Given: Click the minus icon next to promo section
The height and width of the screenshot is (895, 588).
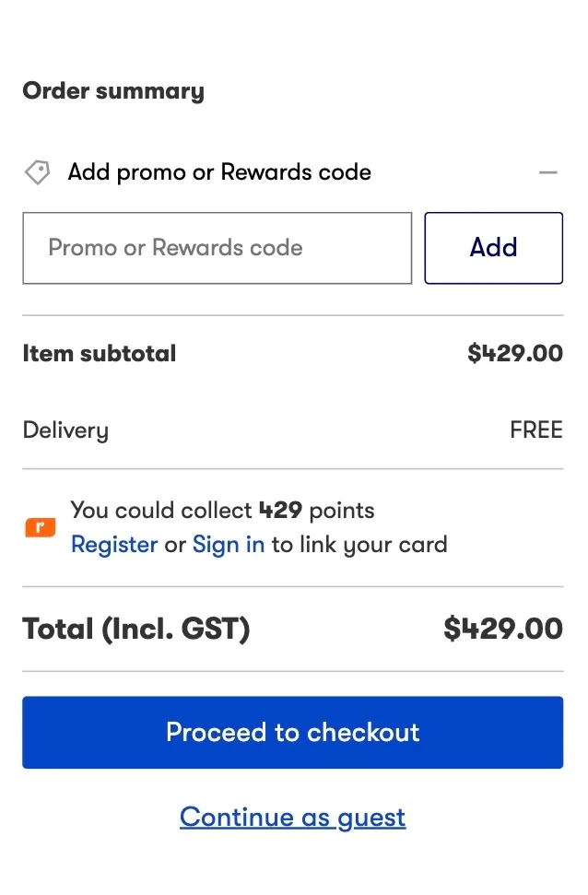Looking at the screenshot, I should (548, 172).
